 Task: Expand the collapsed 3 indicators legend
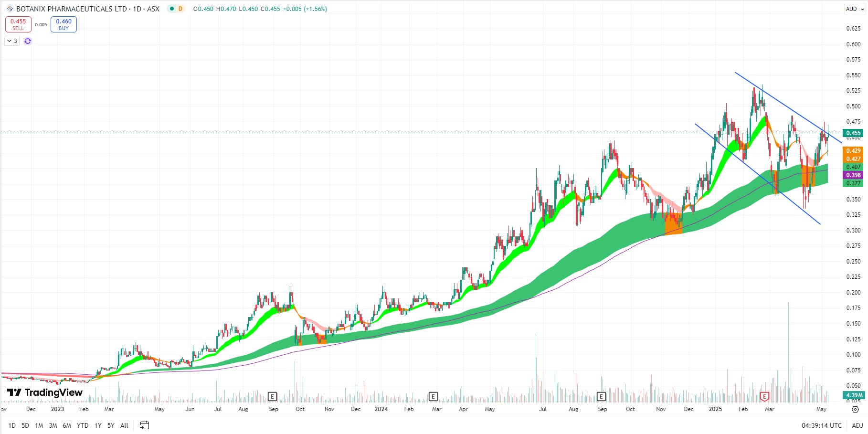click(12, 41)
